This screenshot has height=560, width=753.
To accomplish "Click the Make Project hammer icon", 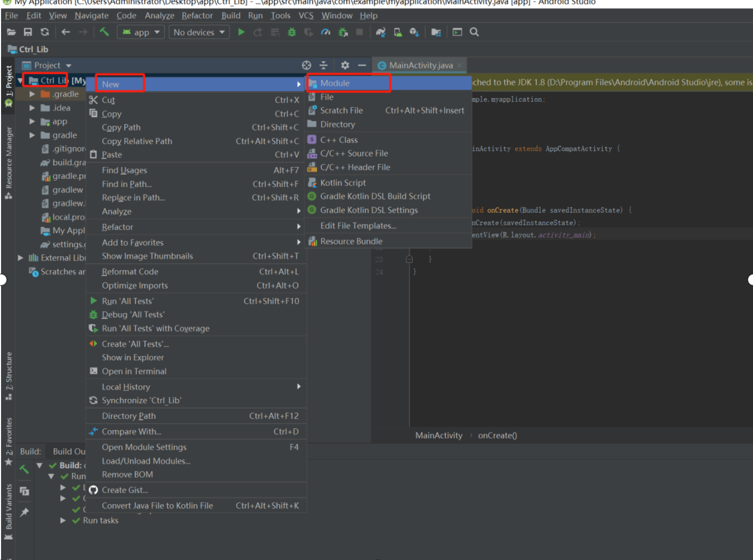I will (104, 32).
